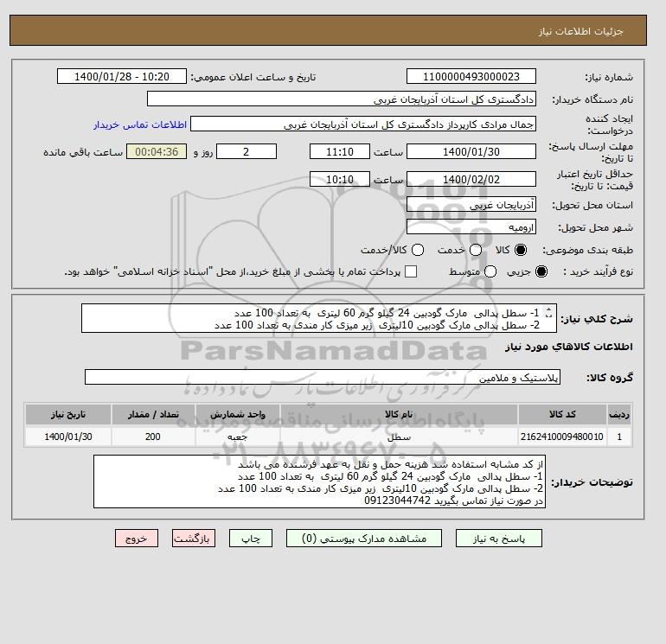Click product code 2162410009480010 cell

(562, 437)
